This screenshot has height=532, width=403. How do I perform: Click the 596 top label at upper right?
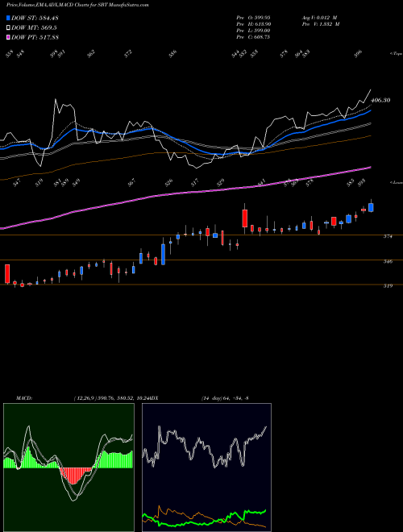[x=358, y=54]
